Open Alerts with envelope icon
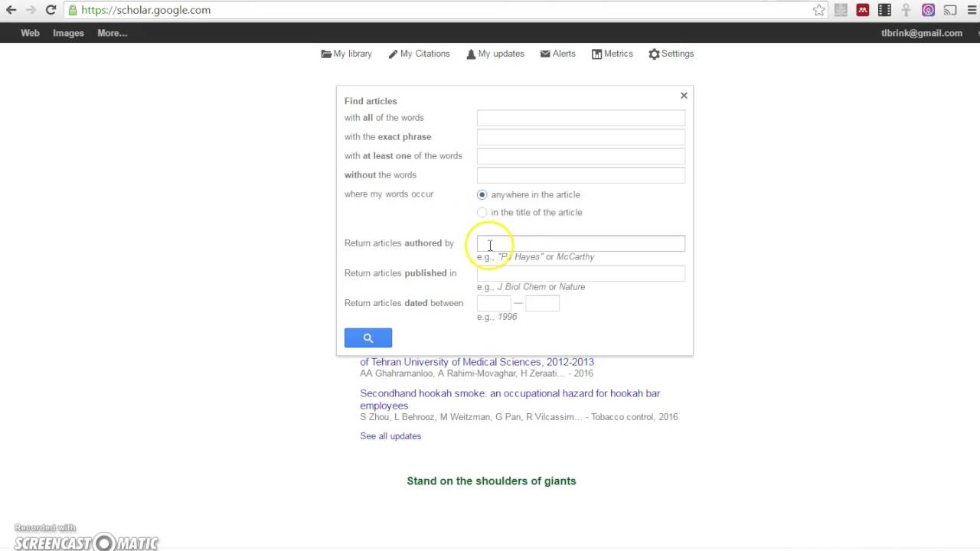This screenshot has width=980, height=551. (x=558, y=54)
